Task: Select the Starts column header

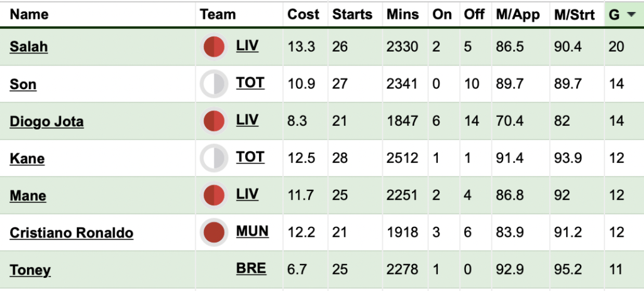Action: 352,14
